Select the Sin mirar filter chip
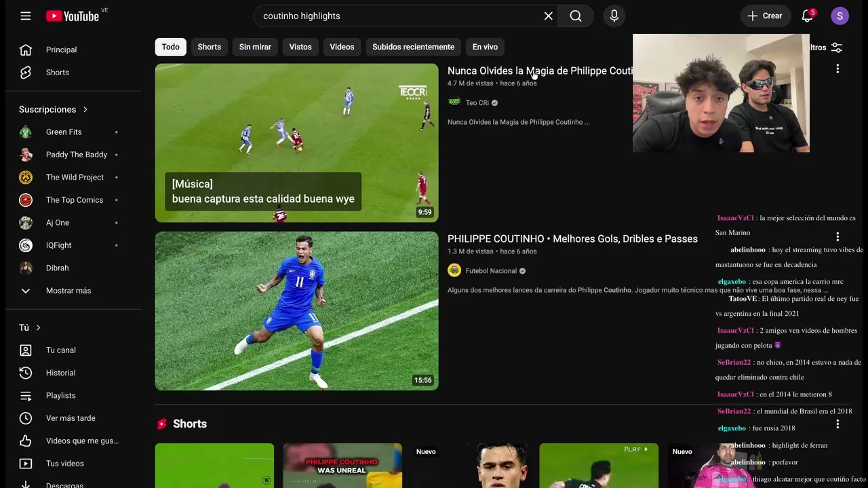 point(255,47)
